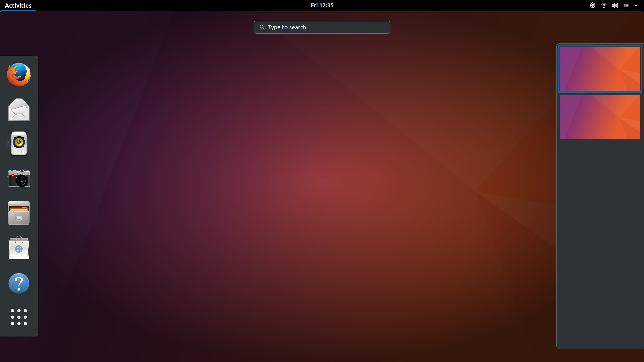
Task: Click the search input field
Action: click(322, 27)
